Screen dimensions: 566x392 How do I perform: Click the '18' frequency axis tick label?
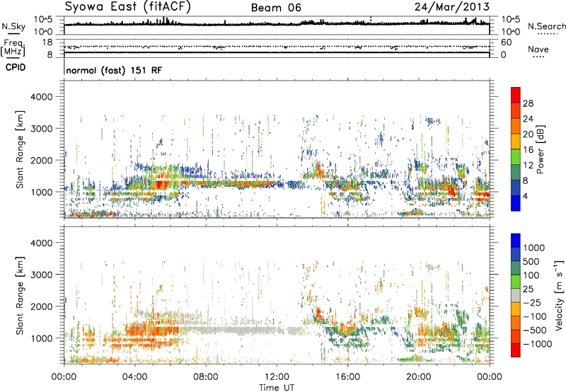(x=47, y=42)
